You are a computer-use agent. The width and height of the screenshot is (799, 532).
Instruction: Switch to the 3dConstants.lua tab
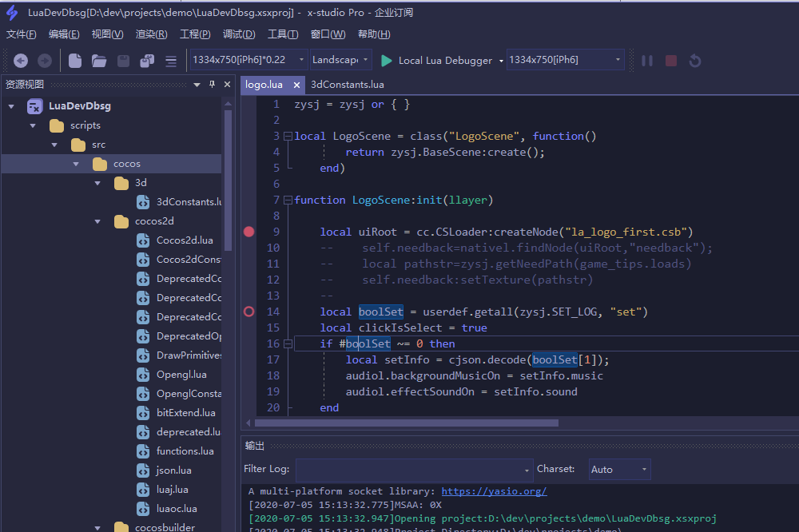pyautogui.click(x=347, y=85)
